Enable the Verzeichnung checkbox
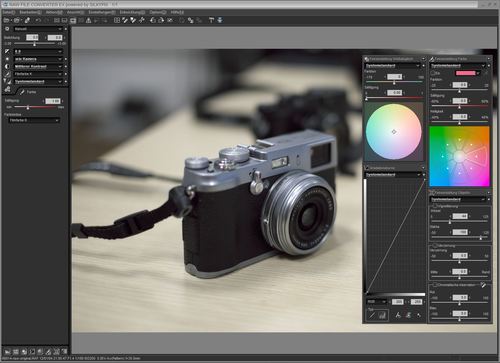 click(x=435, y=246)
